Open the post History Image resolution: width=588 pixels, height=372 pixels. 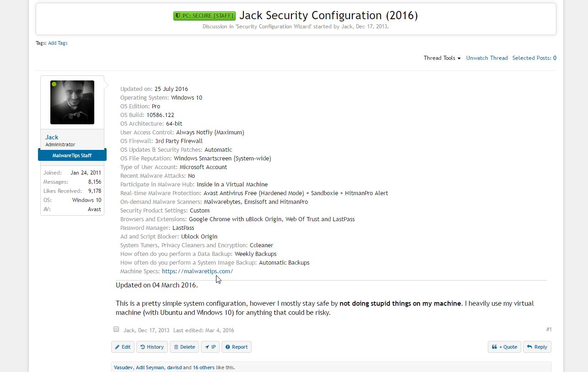point(152,347)
